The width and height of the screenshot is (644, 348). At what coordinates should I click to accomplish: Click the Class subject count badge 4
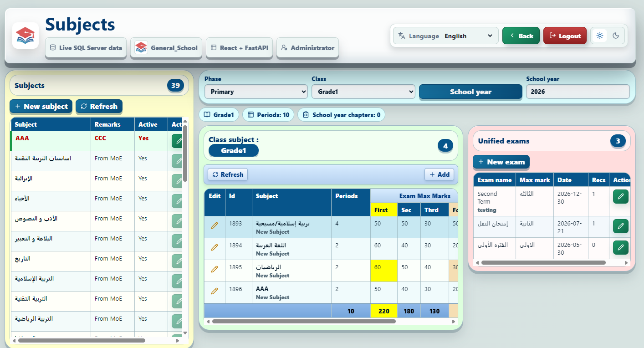[445, 146]
